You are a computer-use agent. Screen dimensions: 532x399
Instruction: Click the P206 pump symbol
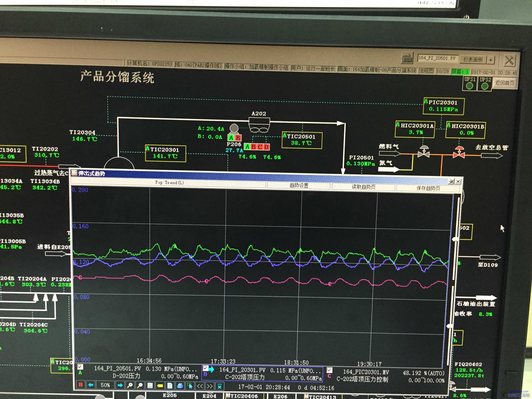click(x=234, y=129)
